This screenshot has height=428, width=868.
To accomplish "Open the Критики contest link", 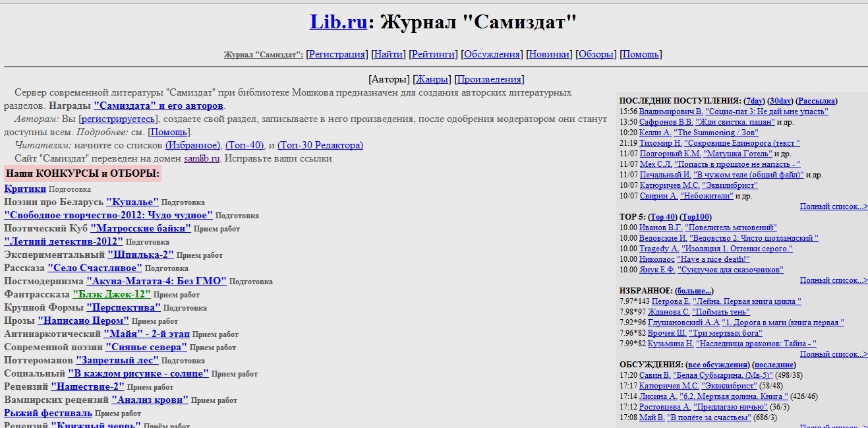I will [25, 189].
